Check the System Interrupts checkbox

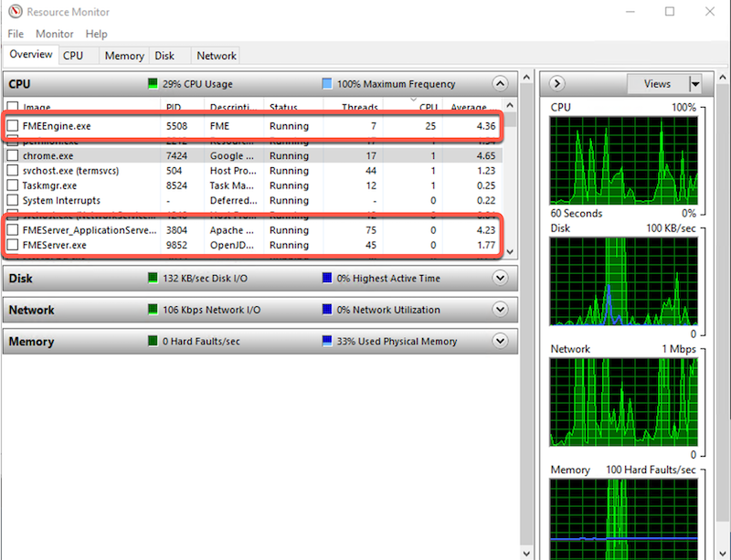click(13, 200)
